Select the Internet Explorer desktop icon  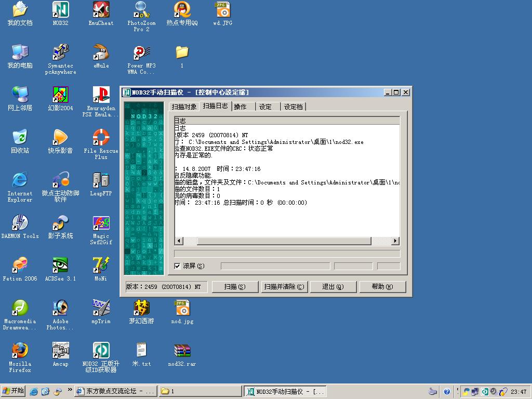click(20, 187)
